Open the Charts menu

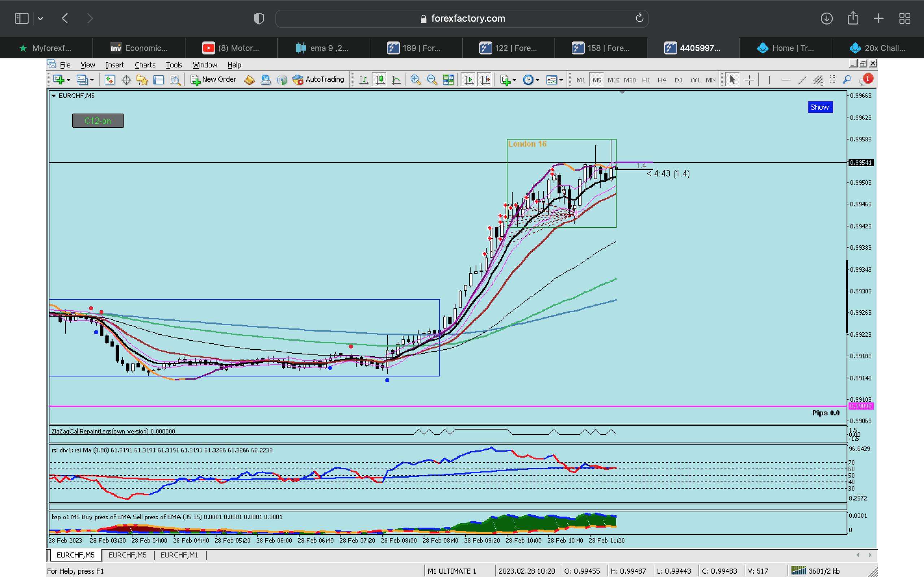pos(145,65)
